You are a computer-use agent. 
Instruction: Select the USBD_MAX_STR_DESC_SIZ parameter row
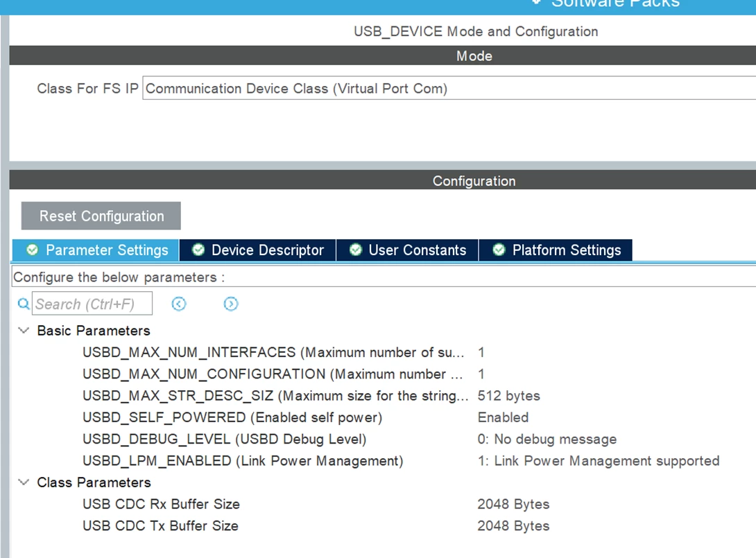click(384, 396)
